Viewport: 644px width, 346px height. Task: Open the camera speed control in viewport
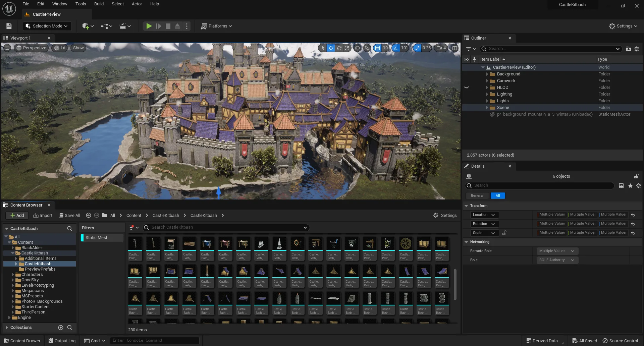coord(440,48)
